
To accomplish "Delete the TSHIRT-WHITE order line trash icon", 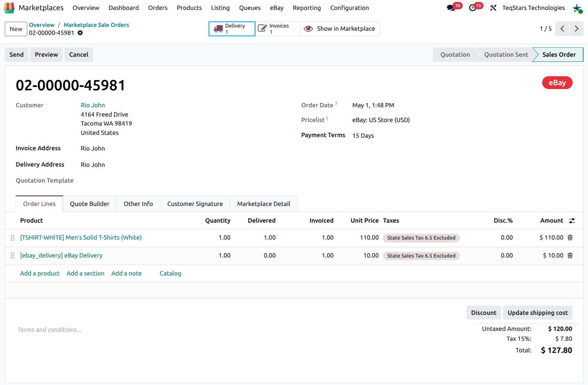I will pyautogui.click(x=570, y=237).
